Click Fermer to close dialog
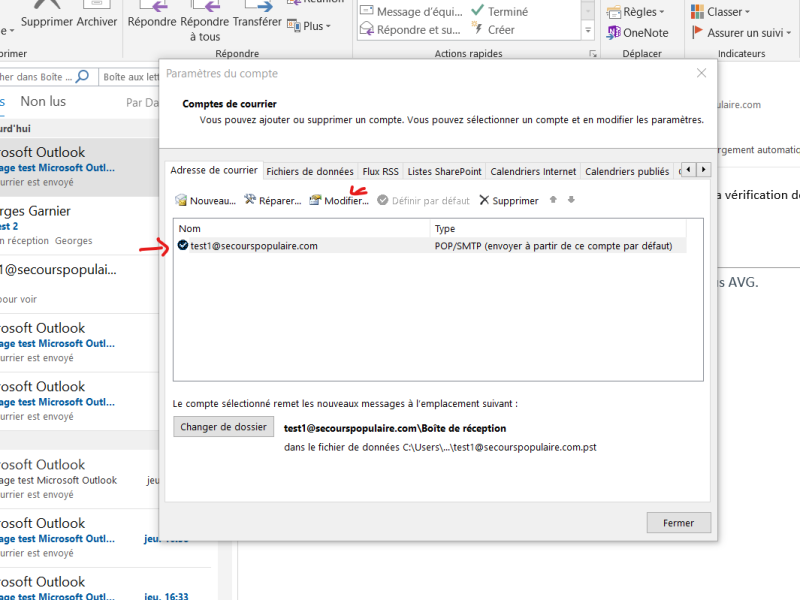The width and height of the screenshot is (800, 600). [x=679, y=523]
